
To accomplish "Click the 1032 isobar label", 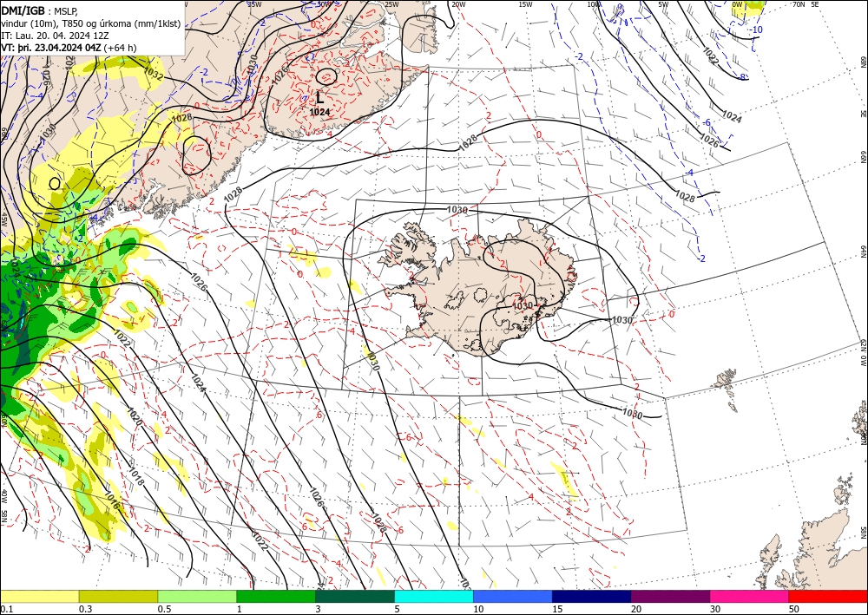I will 154,74.
